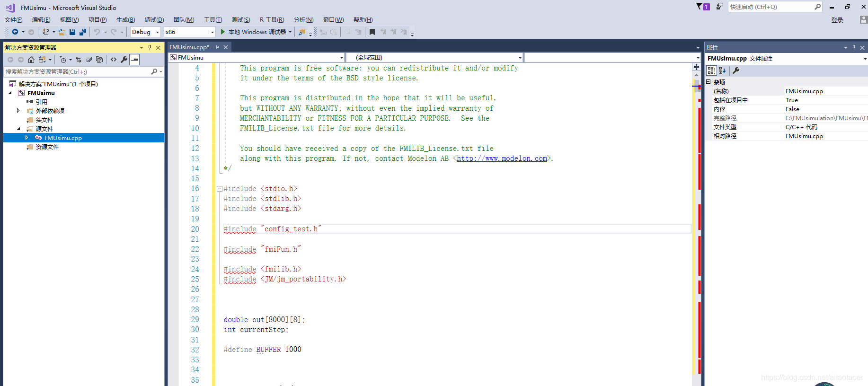The height and width of the screenshot is (386, 868).
Task: Click the Open File folder icon
Action: pos(62,32)
